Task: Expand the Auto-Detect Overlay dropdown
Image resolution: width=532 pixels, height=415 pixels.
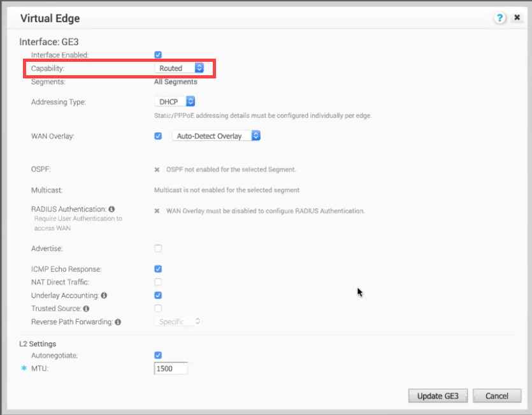Action: pyautogui.click(x=216, y=136)
